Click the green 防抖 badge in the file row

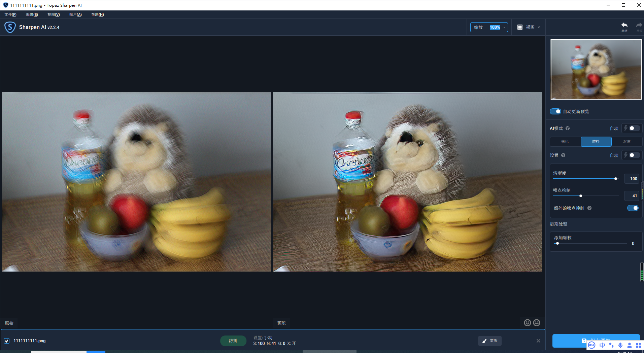[233, 341]
